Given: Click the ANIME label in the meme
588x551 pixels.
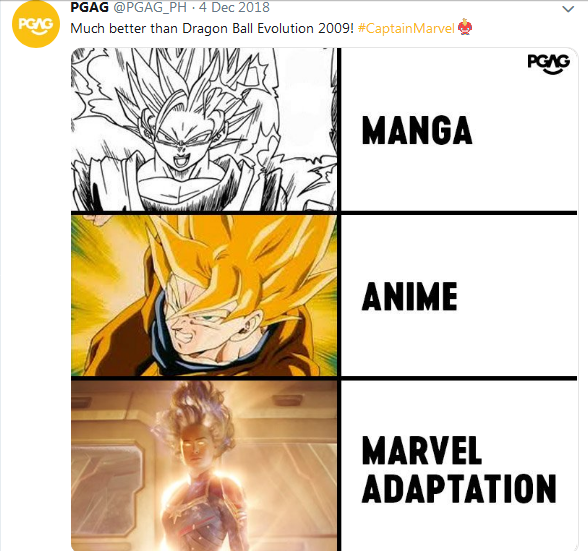Looking at the screenshot, I should (x=410, y=296).
